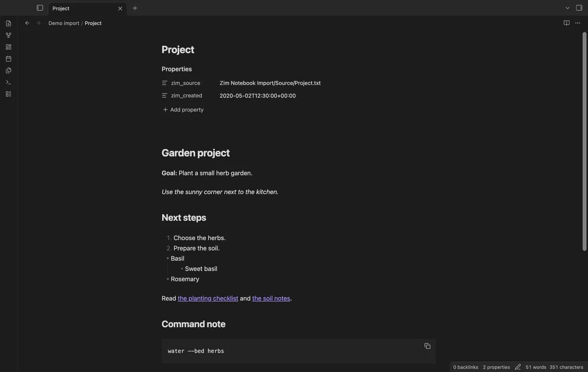This screenshot has width=588, height=372.
Task: Click the Project note title
Action: tap(178, 49)
